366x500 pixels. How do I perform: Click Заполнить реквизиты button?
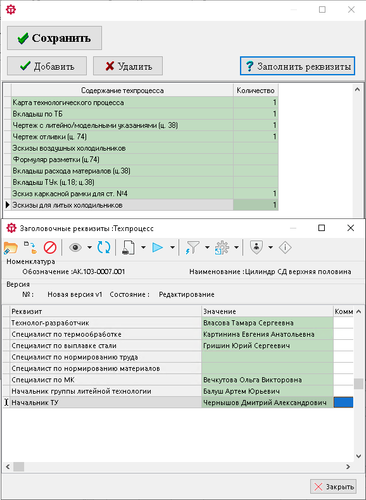(297, 66)
